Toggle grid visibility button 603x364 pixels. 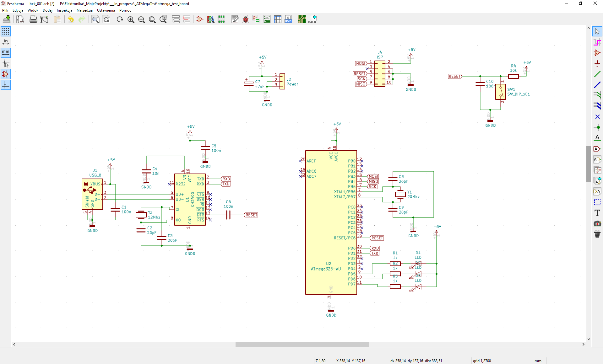(x=6, y=31)
